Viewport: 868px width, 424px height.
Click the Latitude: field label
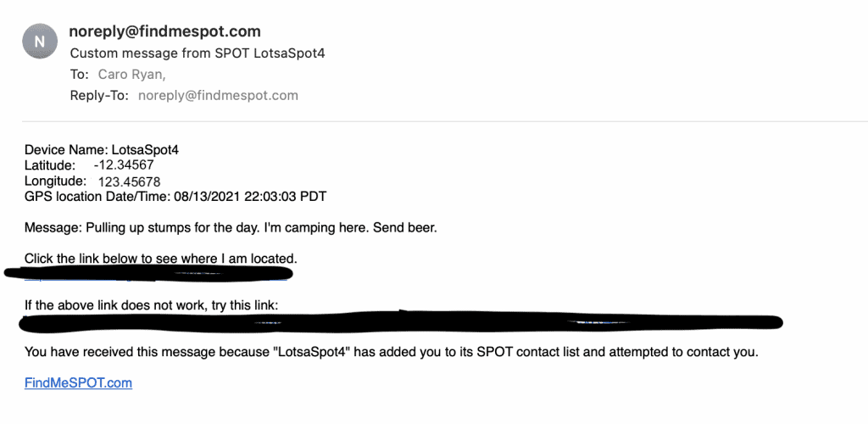pyautogui.click(x=50, y=165)
